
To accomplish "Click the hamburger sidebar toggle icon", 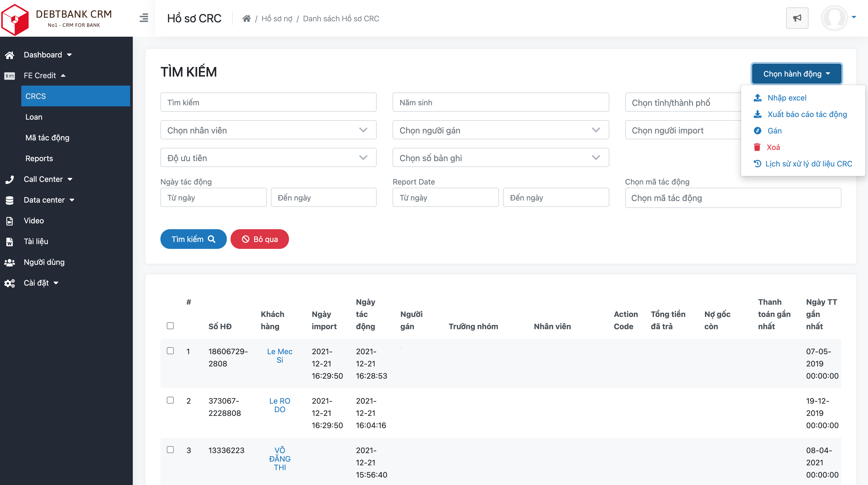I will click(x=144, y=18).
